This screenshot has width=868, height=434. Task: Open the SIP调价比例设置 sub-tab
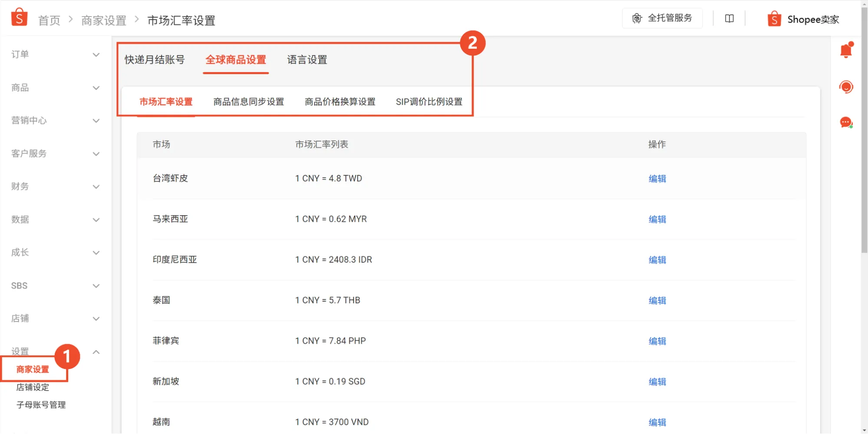pos(429,102)
